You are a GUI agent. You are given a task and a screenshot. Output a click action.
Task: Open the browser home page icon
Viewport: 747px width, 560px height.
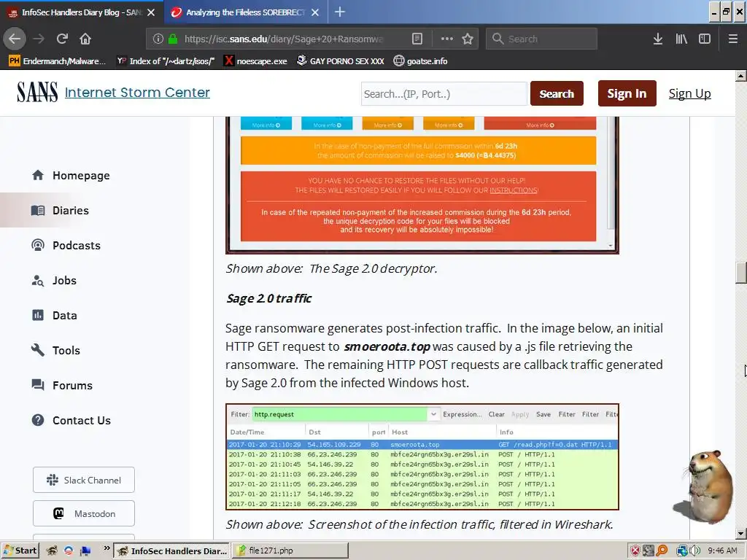85,39
